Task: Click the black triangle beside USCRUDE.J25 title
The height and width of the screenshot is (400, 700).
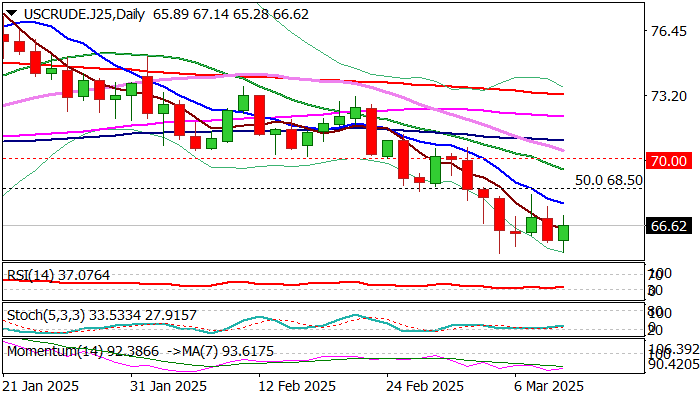Action: click(x=9, y=10)
